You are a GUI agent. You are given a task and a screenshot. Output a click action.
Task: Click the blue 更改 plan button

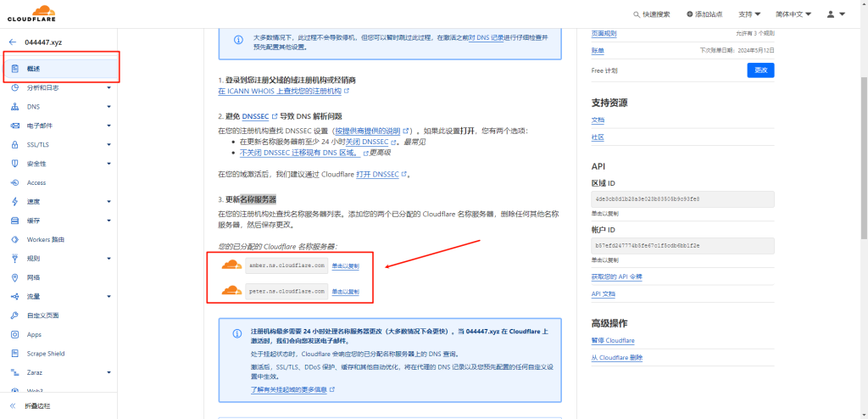click(760, 70)
